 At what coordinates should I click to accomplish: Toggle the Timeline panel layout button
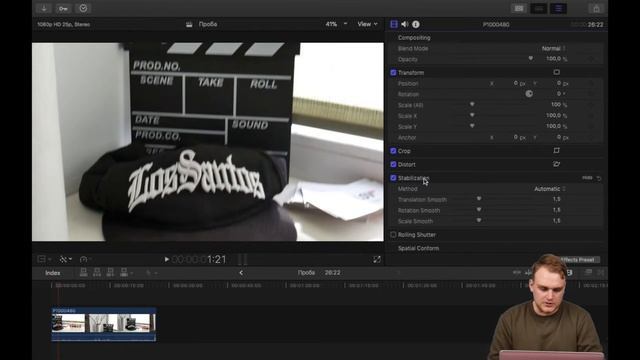tap(538, 8)
